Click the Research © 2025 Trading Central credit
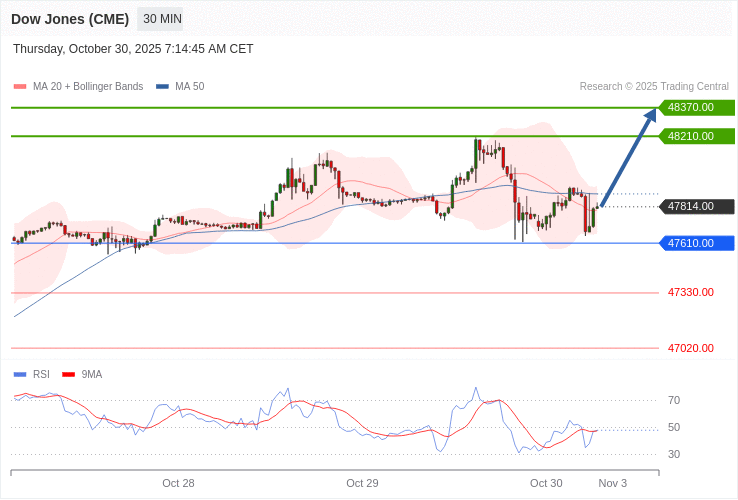The height and width of the screenshot is (500, 738). [x=654, y=87]
